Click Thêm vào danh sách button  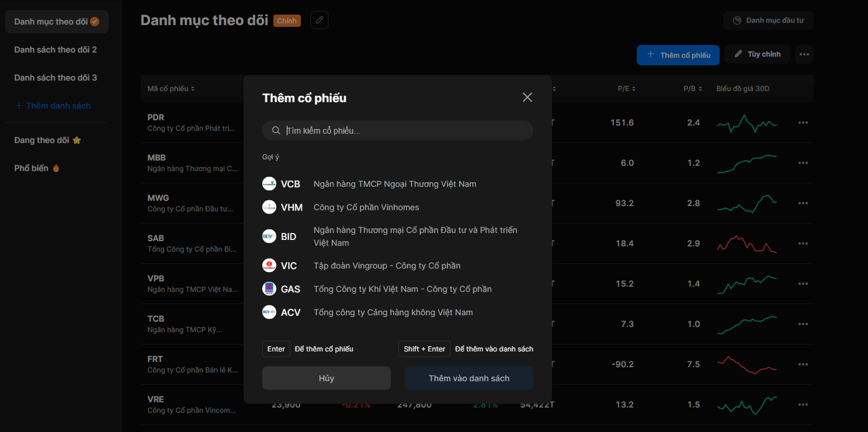coord(468,378)
